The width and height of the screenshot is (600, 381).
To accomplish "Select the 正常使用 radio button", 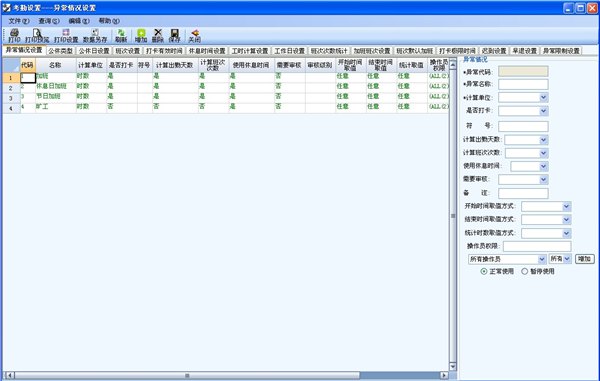I will [x=484, y=271].
